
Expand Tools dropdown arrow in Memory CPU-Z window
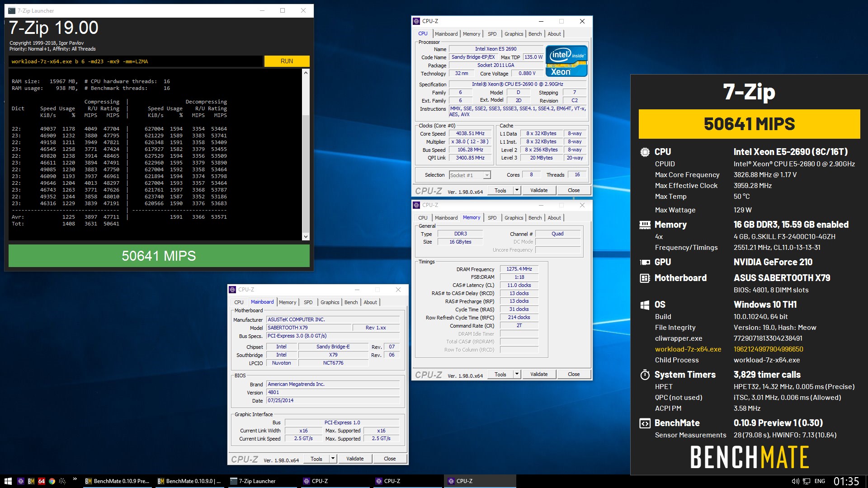click(x=517, y=374)
